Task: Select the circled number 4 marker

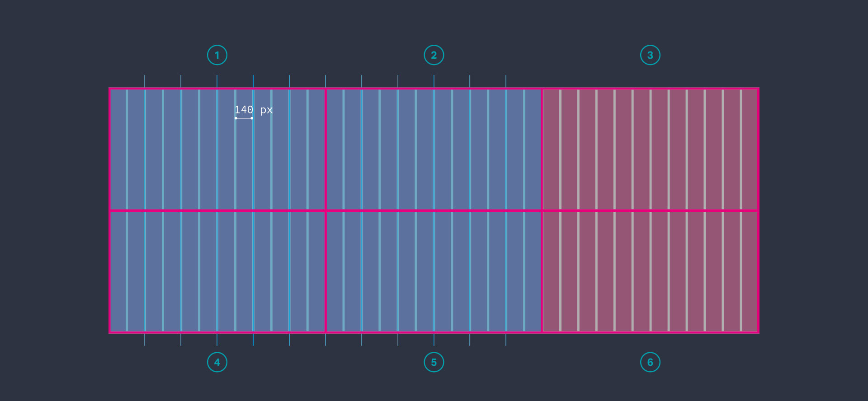Action: point(217,362)
